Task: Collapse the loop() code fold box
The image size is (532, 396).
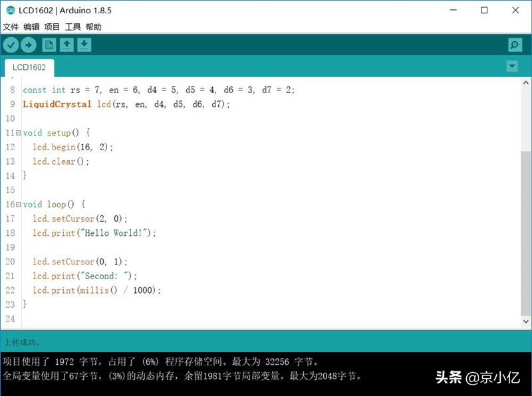Action: pyautogui.click(x=19, y=204)
